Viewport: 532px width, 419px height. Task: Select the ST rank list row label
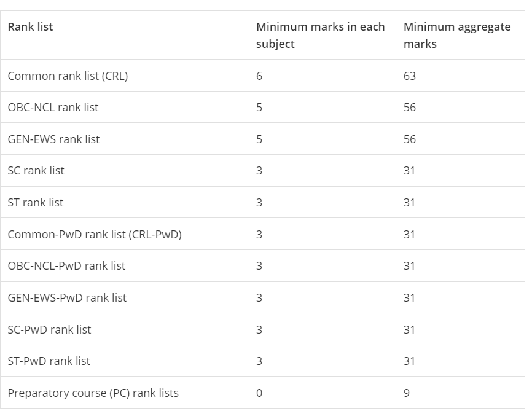coord(35,203)
